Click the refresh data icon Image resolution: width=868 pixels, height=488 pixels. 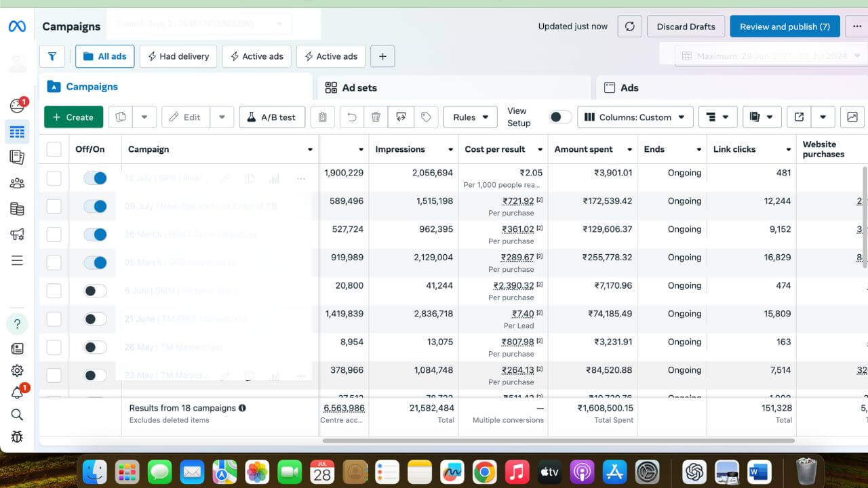click(629, 26)
